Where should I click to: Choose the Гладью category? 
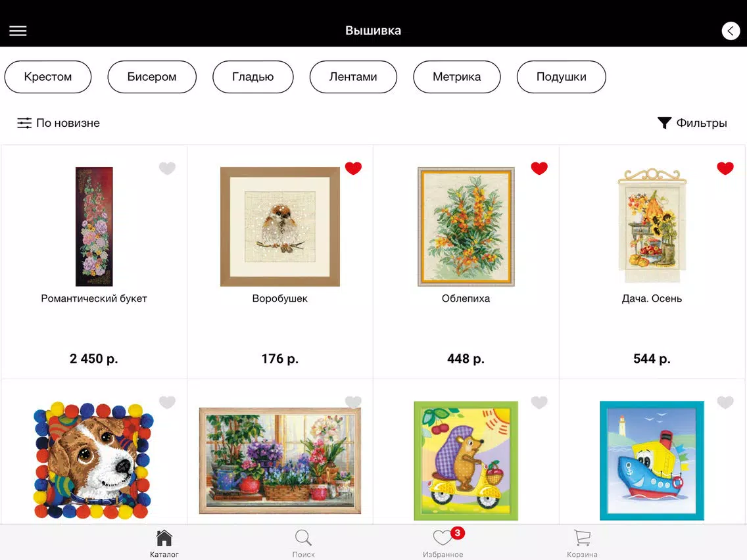[x=253, y=77]
